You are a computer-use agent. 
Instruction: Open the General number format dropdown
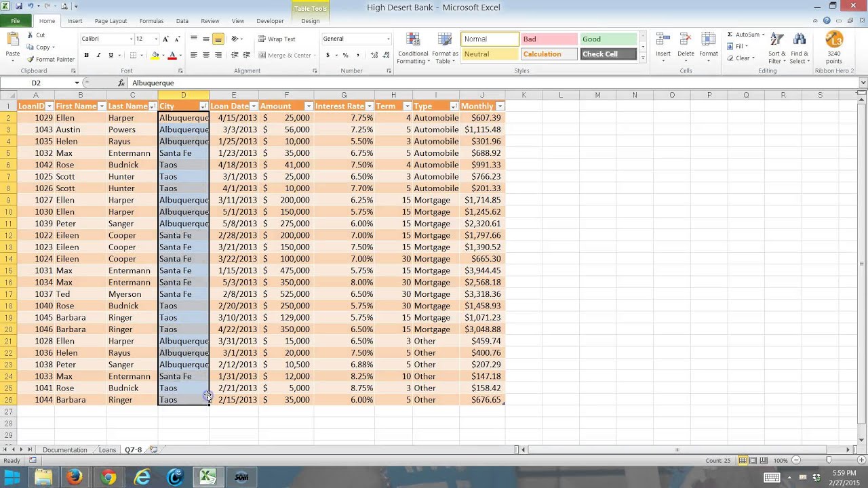388,39
